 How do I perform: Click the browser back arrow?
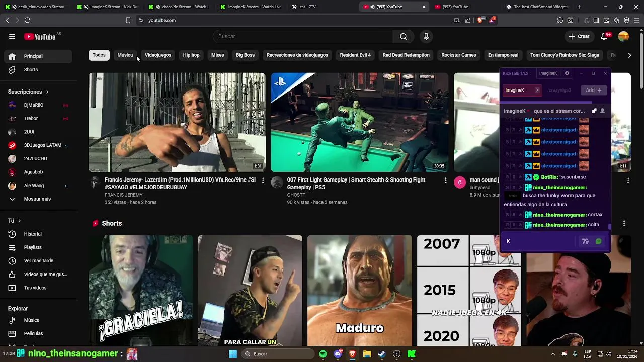tap(7, 20)
